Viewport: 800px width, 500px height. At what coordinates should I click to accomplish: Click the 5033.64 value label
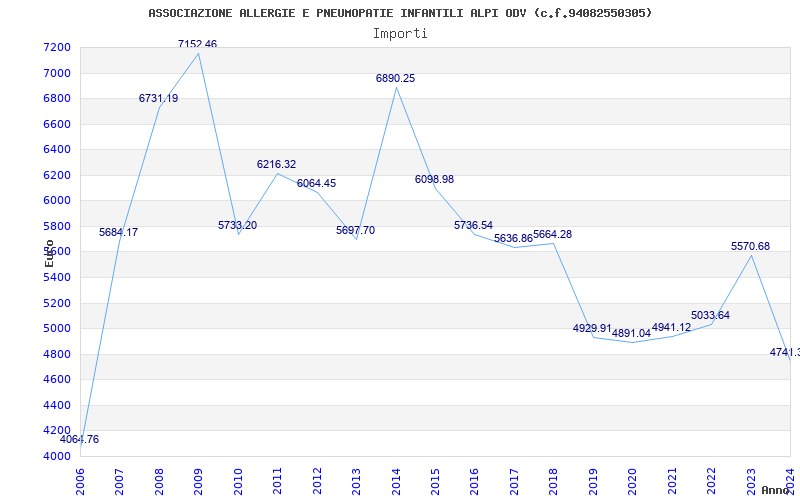pos(711,315)
